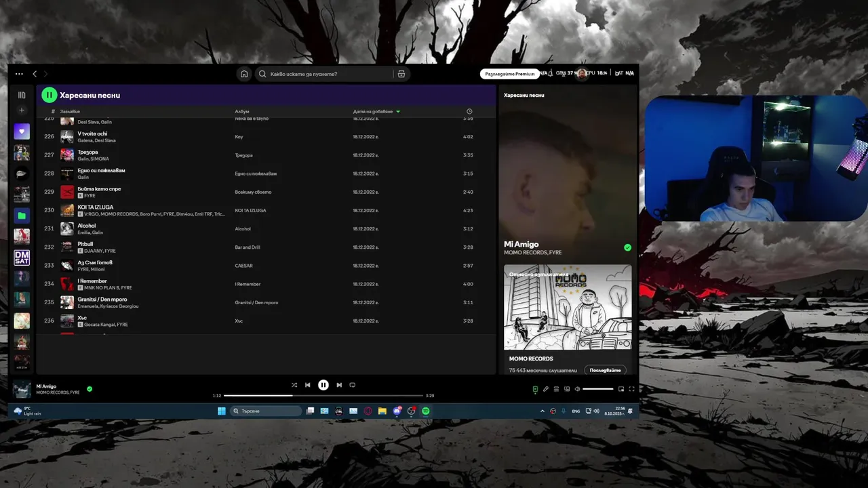Open the 'Mi Amigo' title in the Now Playing panel
Image resolution: width=868 pixels, height=488 pixels.
(521, 244)
